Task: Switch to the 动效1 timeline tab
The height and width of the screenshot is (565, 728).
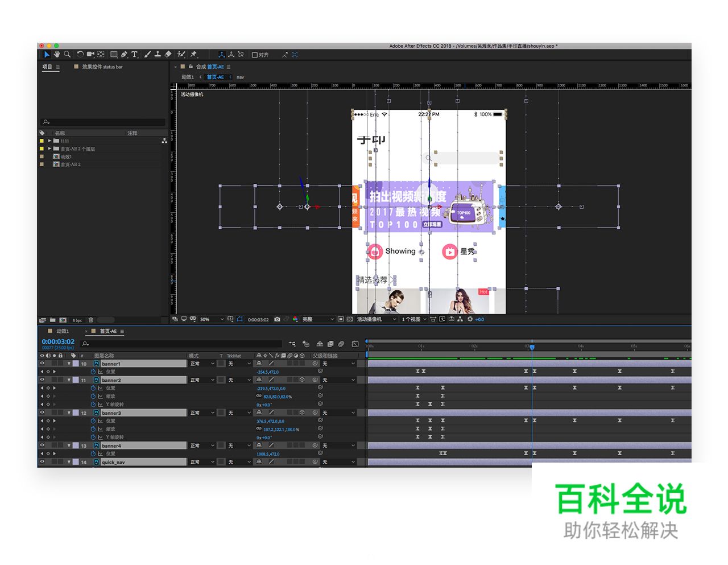Action: pos(63,331)
